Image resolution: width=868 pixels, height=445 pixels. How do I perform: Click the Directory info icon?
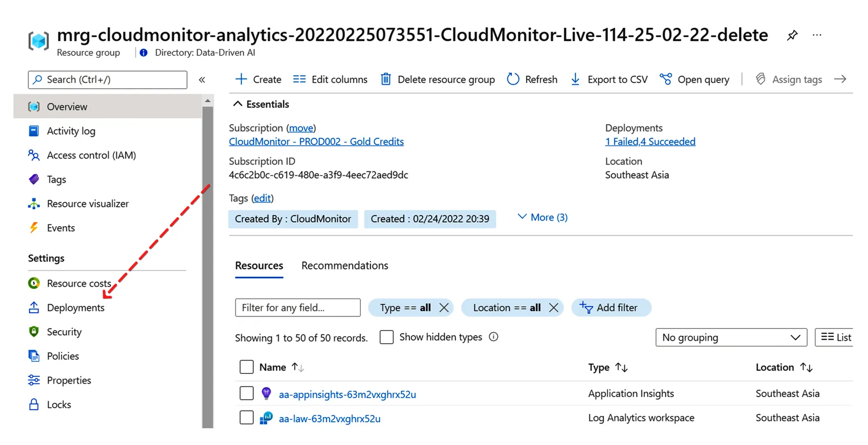(143, 52)
